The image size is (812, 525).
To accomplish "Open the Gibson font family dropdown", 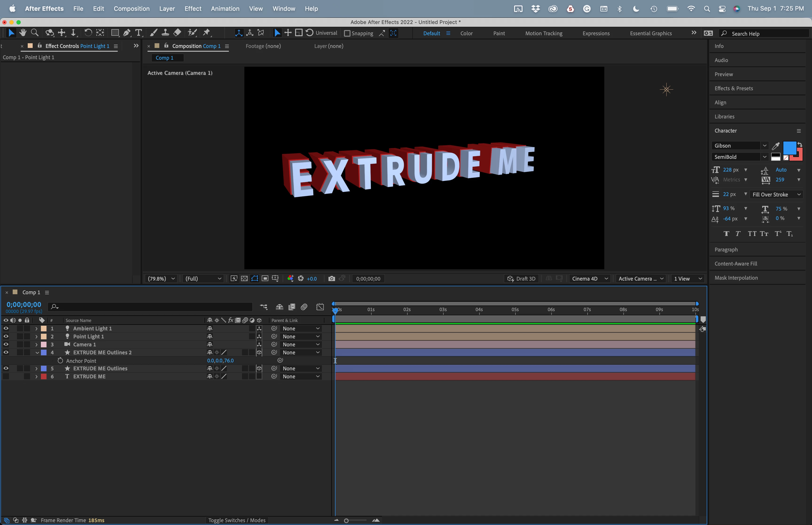I will pos(764,145).
